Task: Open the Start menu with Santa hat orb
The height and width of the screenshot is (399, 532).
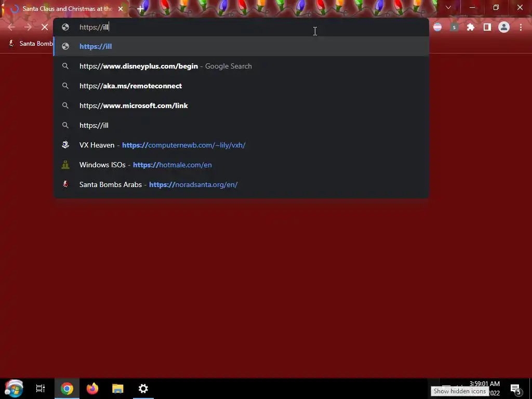Action: click(x=14, y=389)
